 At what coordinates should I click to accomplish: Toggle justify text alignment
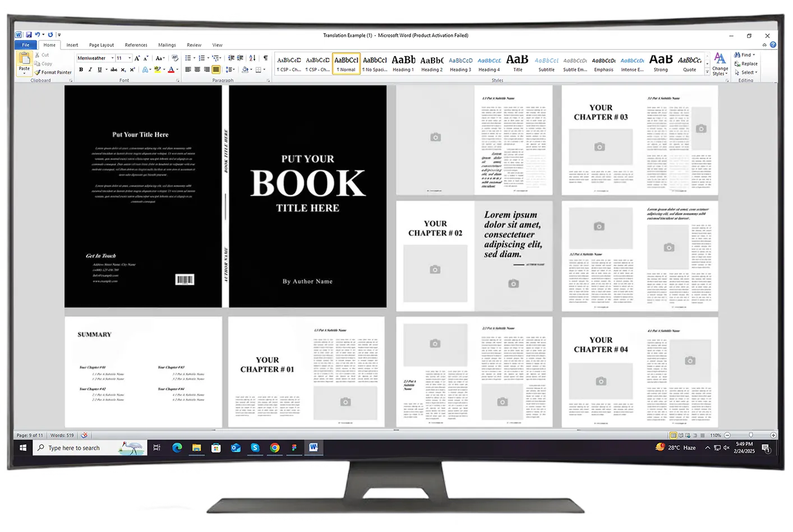215,70
